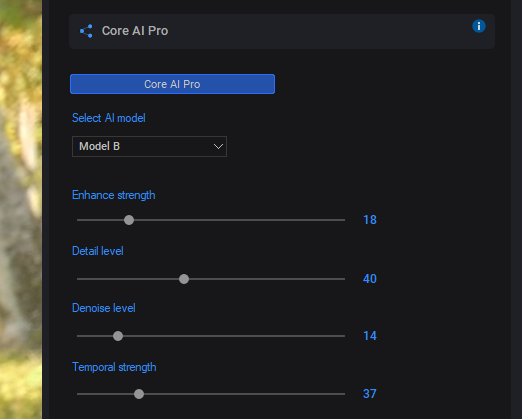
Task: Click the Select AI model label
Action: 109,118
